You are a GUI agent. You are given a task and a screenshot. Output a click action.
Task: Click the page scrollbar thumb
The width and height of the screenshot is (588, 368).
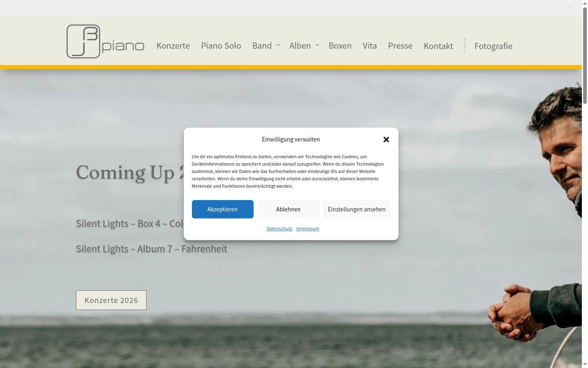[585, 55]
